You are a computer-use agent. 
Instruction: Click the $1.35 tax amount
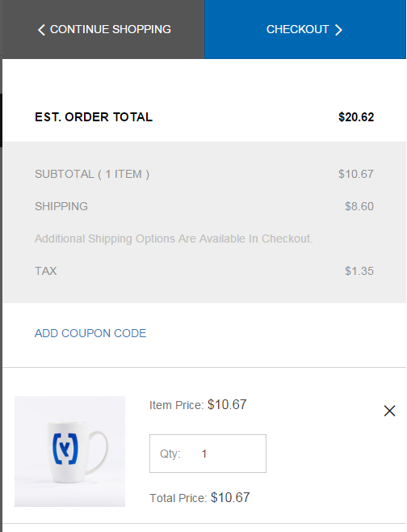point(359,271)
